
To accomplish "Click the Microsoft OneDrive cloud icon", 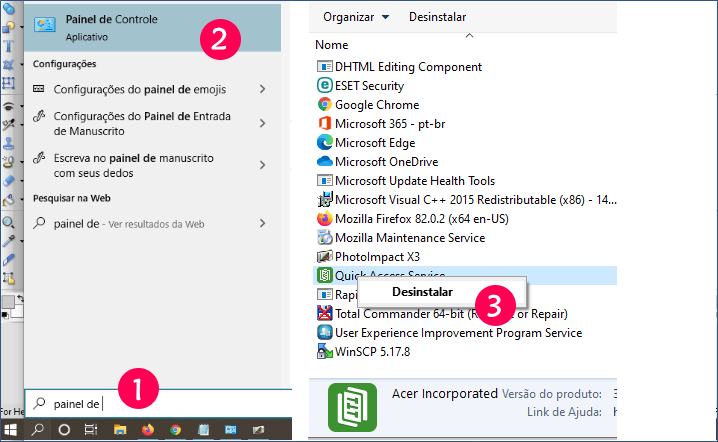I will point(324,161).
